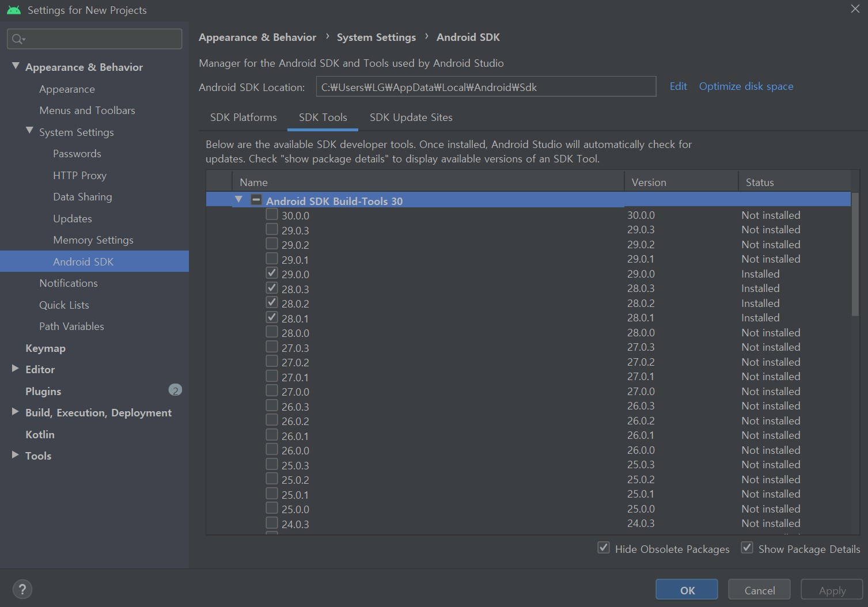Check the 28.0.0 build-tools checkbox
Image resolution: width=868 pixels, height=607 pixels.
pos(272,332)
